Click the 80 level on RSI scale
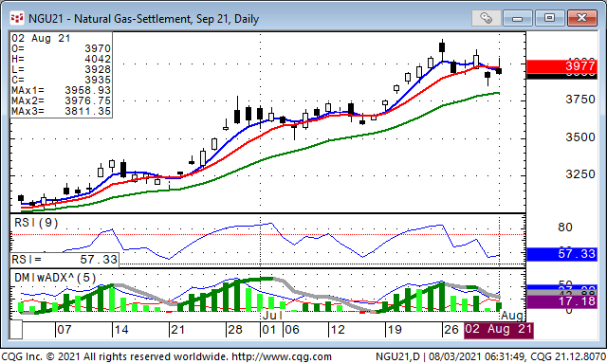Screen dimensions: 607x364 coord(565,227)
